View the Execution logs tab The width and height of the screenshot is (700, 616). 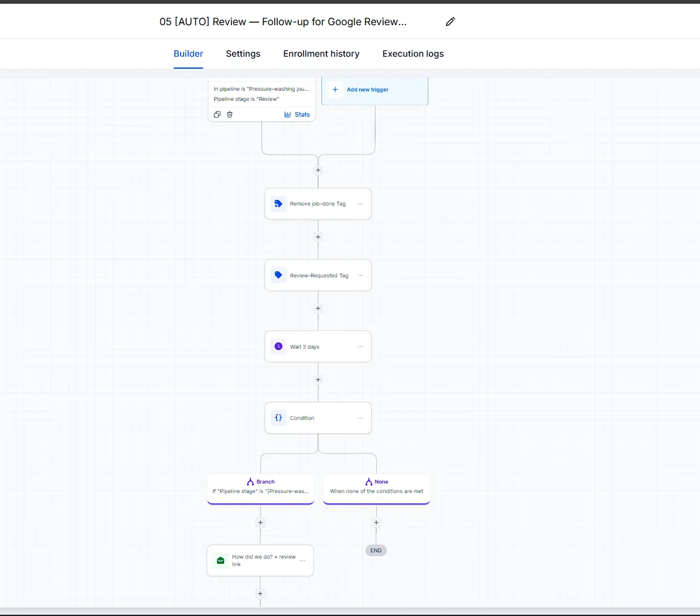(413, 54)
